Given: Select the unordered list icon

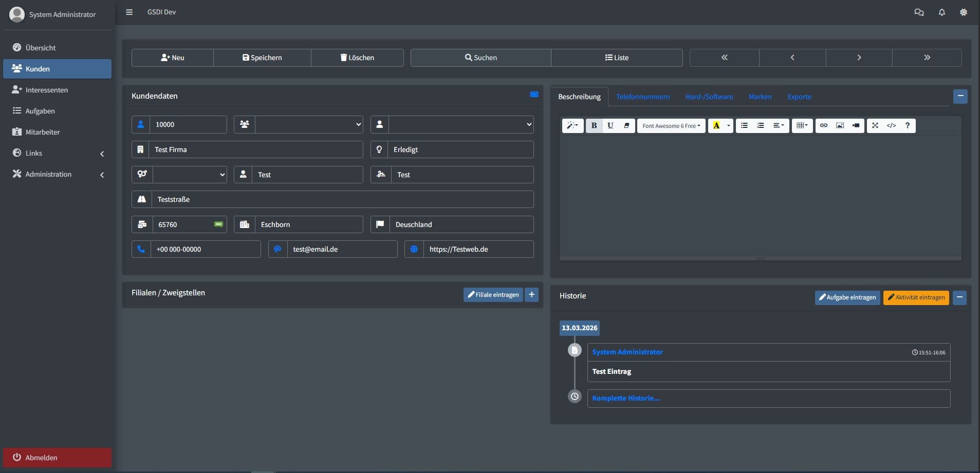Looking at the screenshot, I should click(x=745, y=126).
